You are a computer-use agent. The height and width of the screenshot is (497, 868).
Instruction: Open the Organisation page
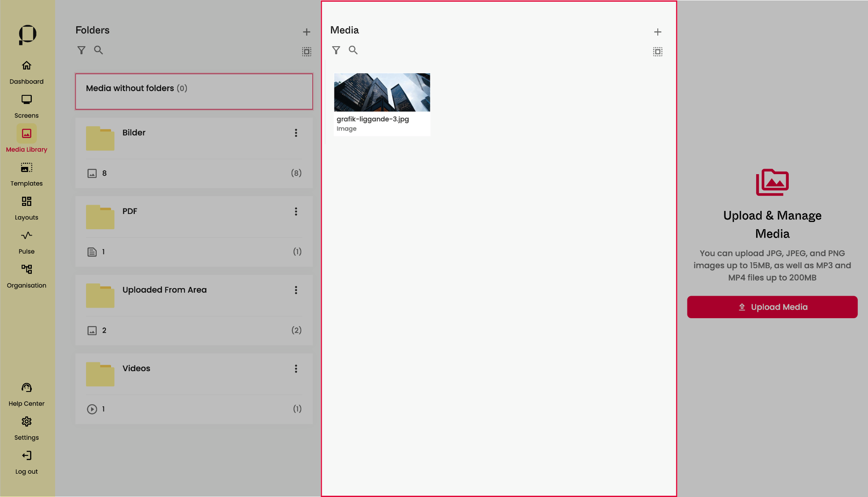tap(26, 276)
